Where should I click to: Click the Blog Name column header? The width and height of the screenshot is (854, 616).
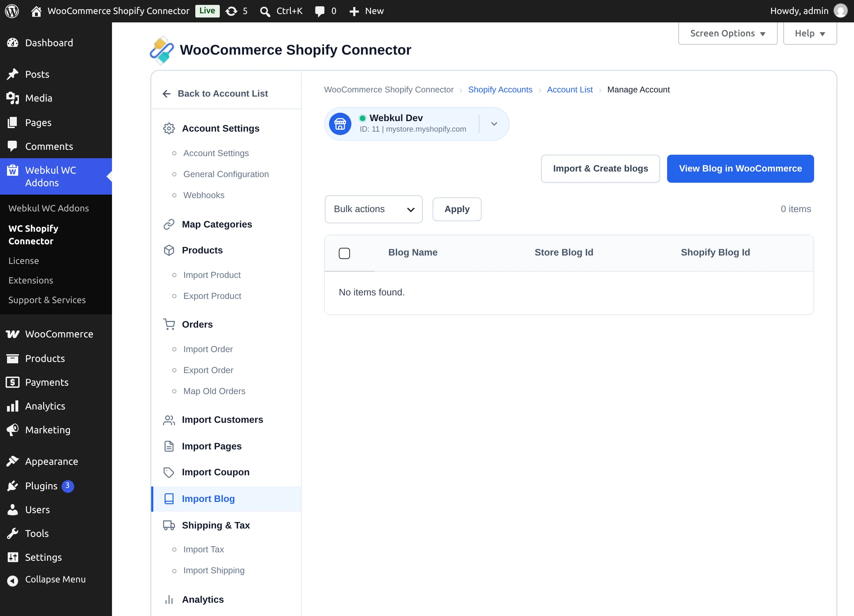[413, 253]
